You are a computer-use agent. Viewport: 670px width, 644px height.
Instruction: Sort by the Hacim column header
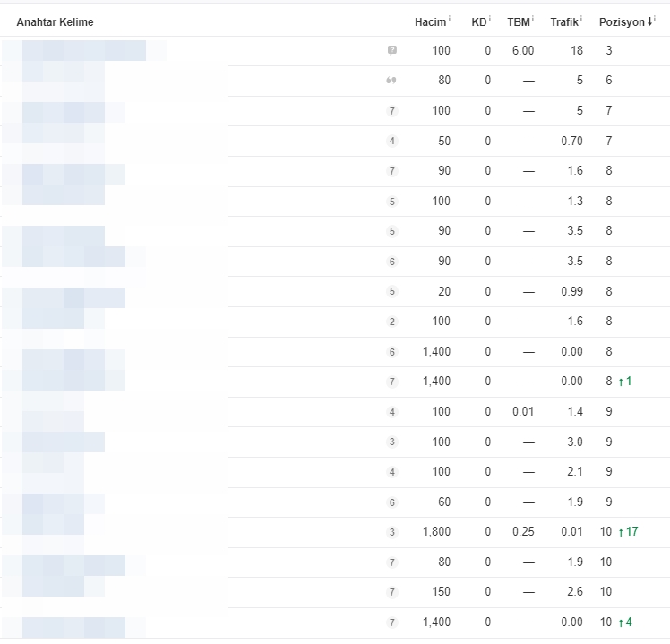(430, 22)
